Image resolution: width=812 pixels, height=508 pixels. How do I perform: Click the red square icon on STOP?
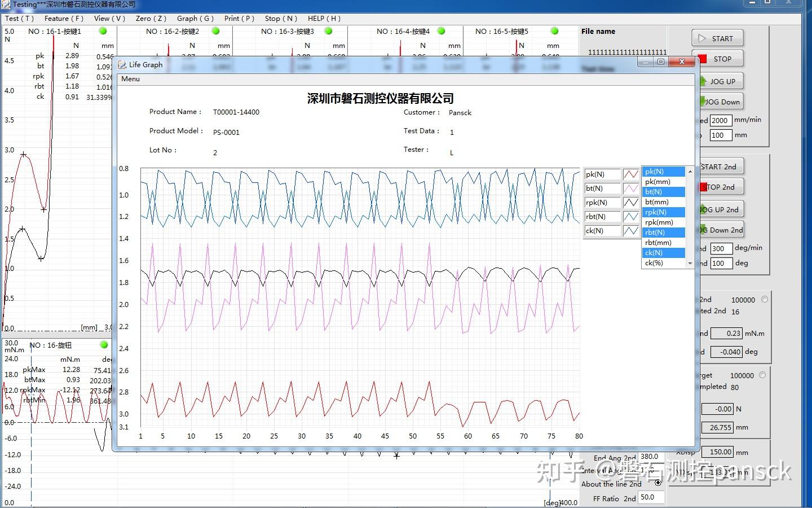pos(702,59)
